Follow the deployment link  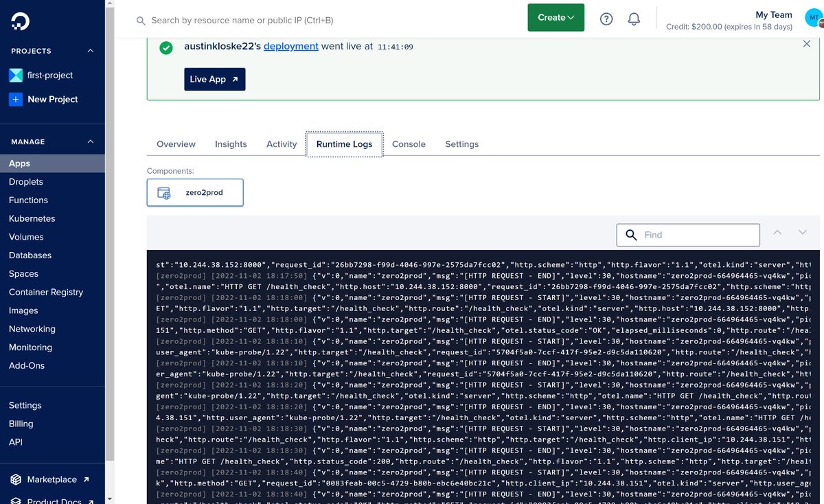click(x=290, y=46)
